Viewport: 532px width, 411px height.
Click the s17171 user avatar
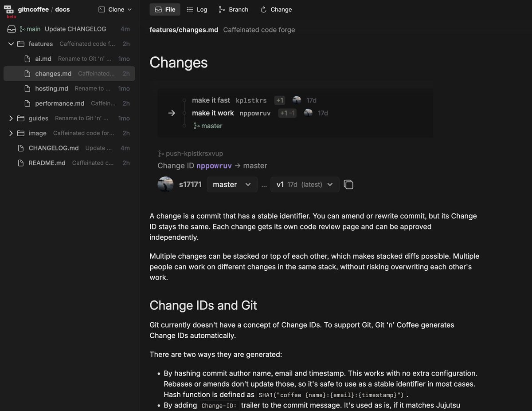click(x=166, y=184)
